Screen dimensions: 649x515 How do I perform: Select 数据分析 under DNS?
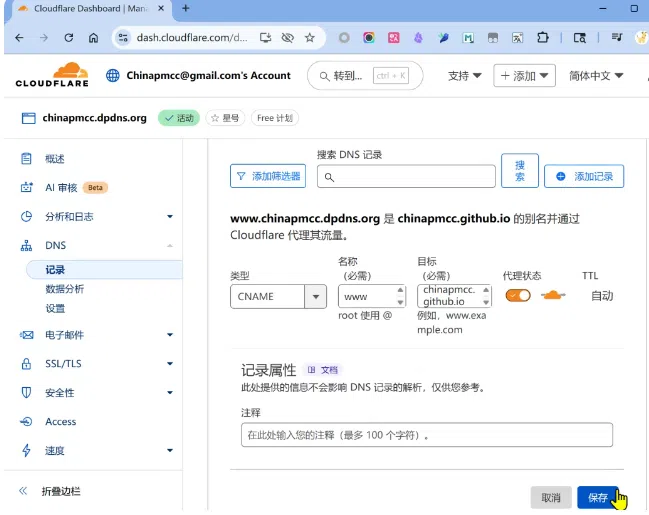[x=65, y=289]
